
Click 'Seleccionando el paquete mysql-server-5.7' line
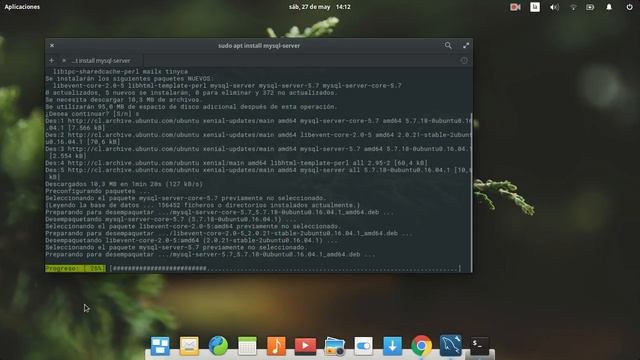pos(176,247)
